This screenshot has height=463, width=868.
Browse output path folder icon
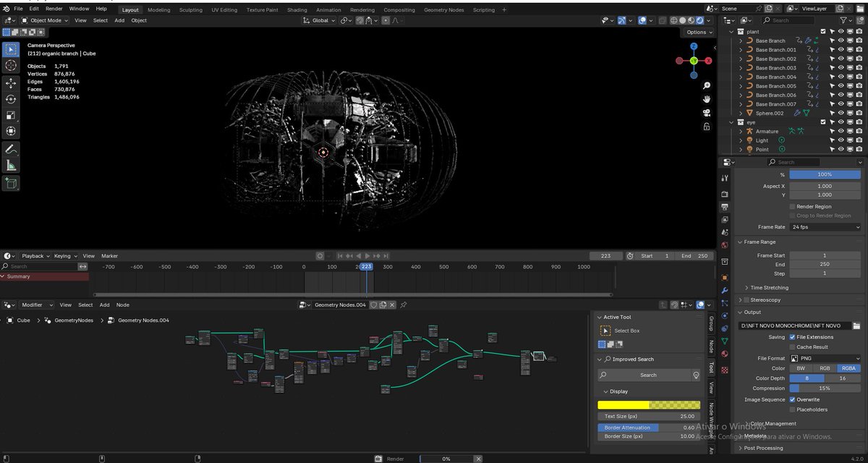(x=856, y=326)
